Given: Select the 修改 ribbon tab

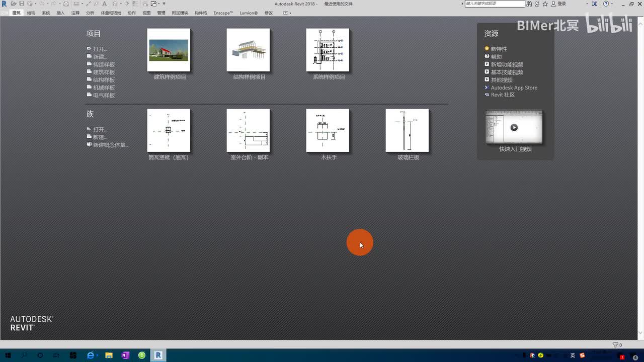Looking at the screenshot, I should (x=269, y=13).
